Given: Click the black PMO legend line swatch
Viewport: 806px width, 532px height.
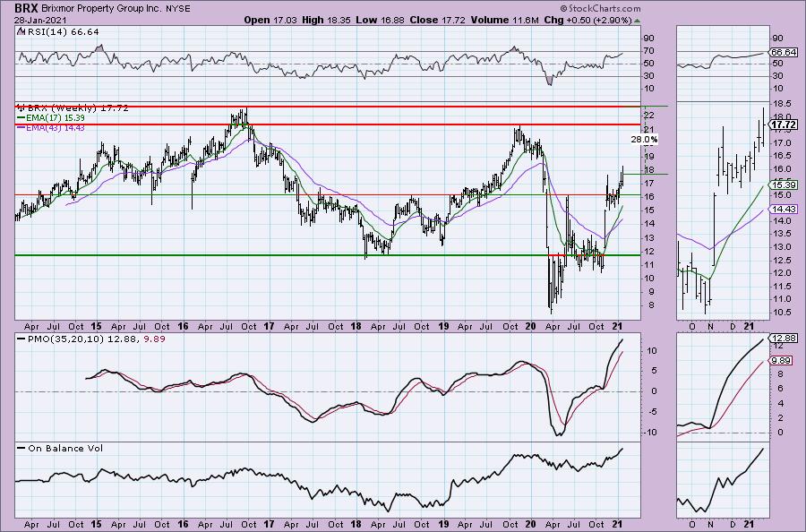Looking at the screenshot, I should pyautogui.click(x=21, y=339).
